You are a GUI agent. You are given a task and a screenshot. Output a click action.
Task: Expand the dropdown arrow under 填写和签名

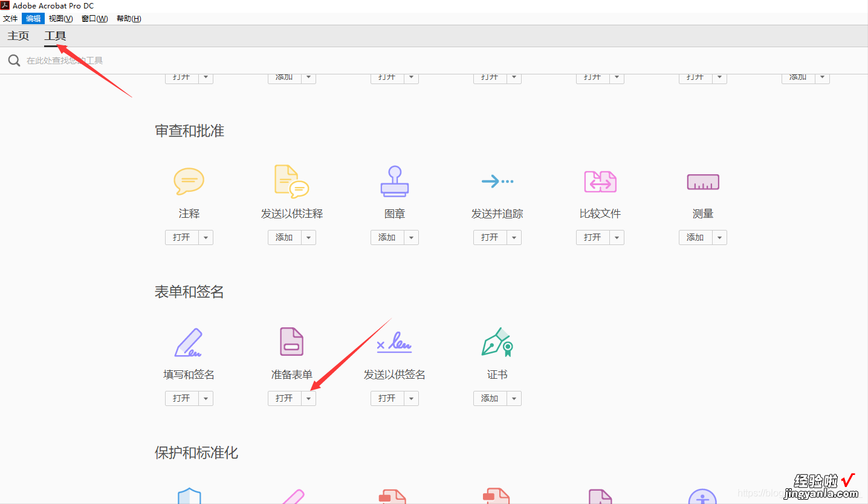(206, 398)
